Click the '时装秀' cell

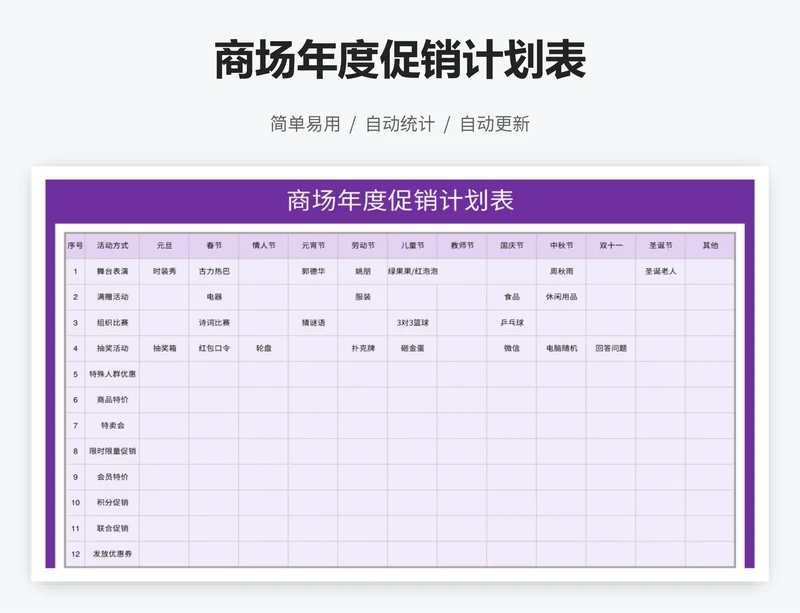(164, 272)
